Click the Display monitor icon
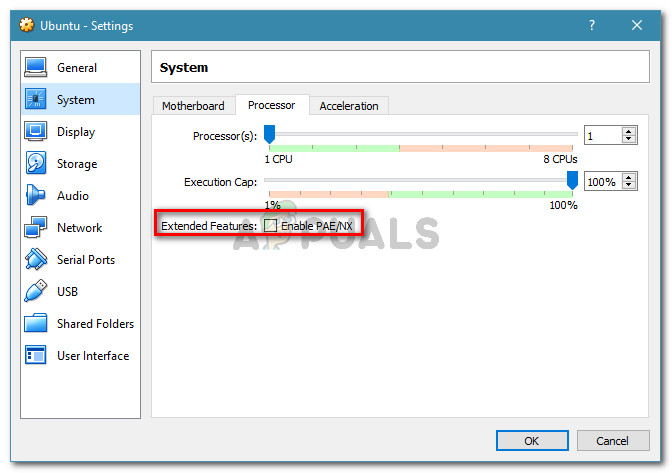Image resolution: width=672 pixels, height=473 pixels. 36,132
